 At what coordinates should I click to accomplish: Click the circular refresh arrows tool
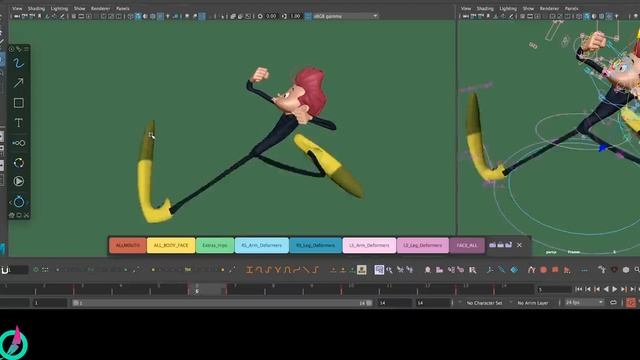[x=18, y=163]
